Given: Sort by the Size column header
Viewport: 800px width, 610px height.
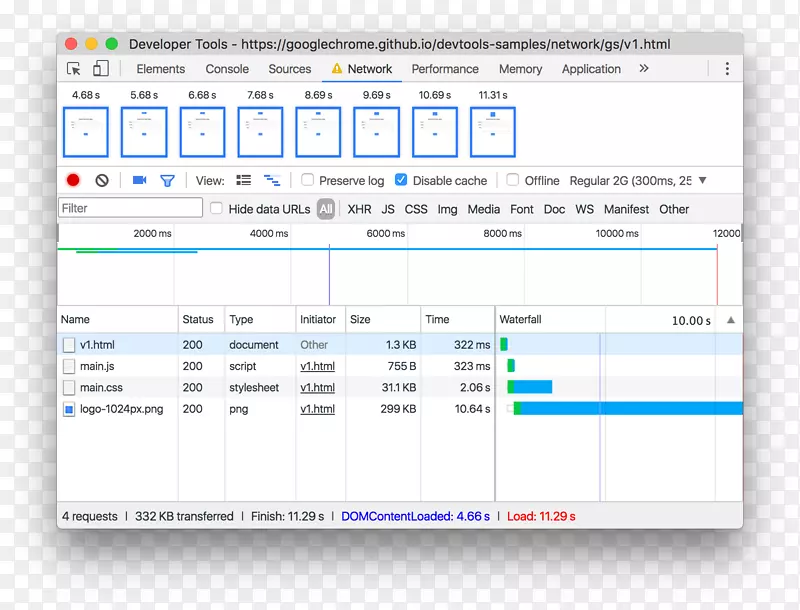Looking at the screenshot, I should [383, 319].
